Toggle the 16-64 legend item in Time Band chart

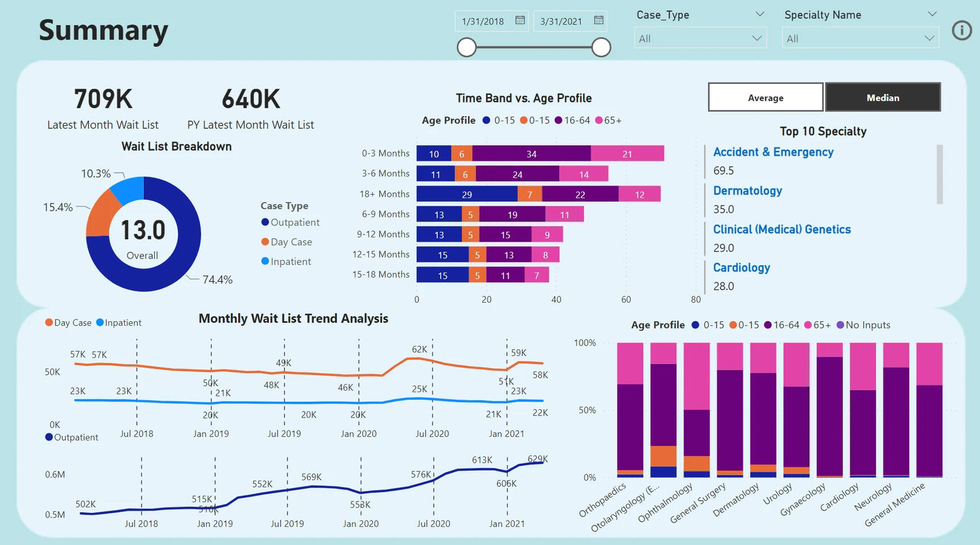click(x=572, y=120)
